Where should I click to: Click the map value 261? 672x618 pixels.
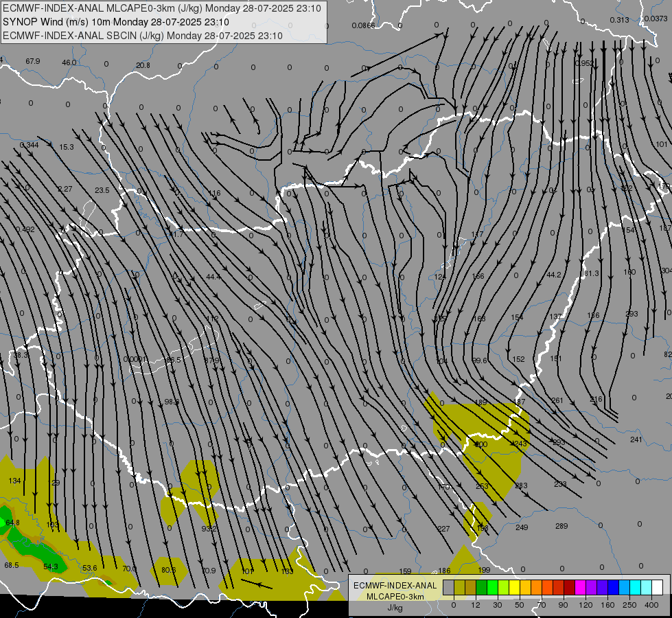pos(557,400)
